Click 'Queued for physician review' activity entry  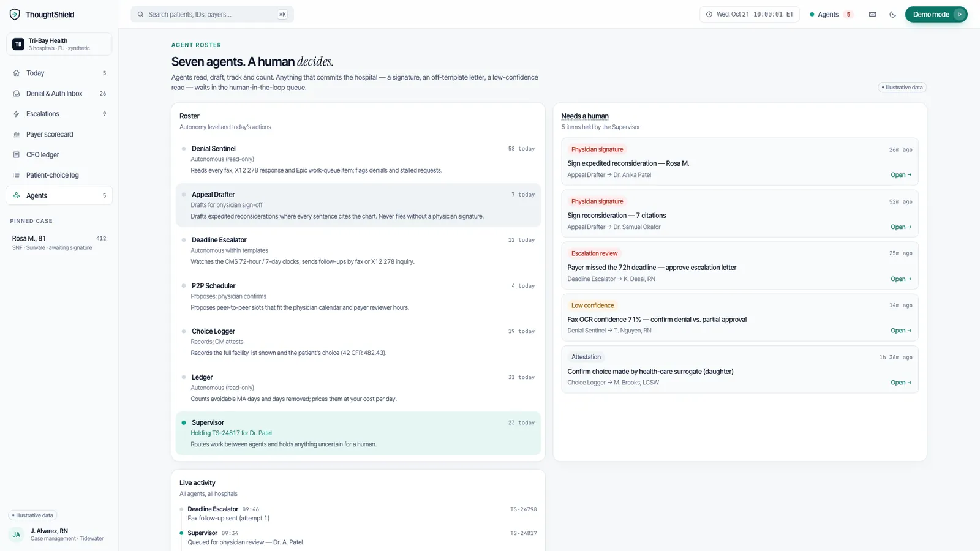[245, 542]
